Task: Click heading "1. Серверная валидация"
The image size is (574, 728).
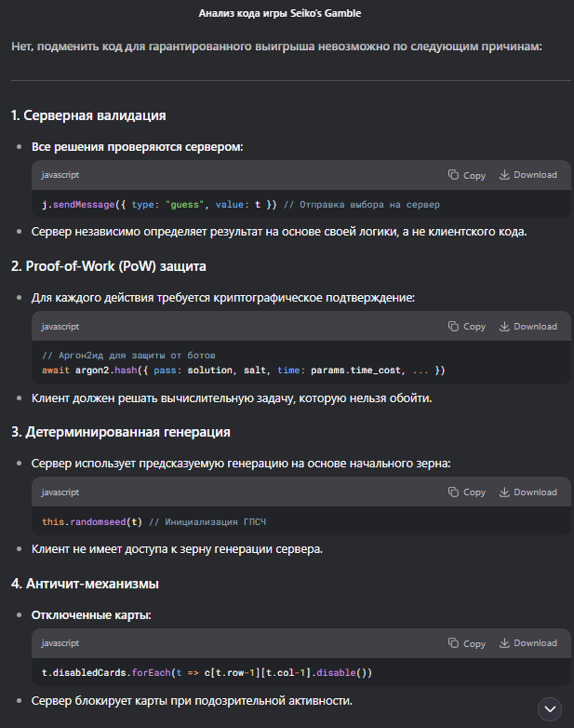Action: point(88,115)
